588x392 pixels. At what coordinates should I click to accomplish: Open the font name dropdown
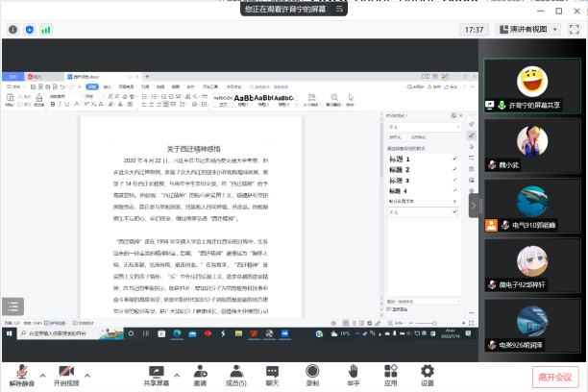(65, 96)
